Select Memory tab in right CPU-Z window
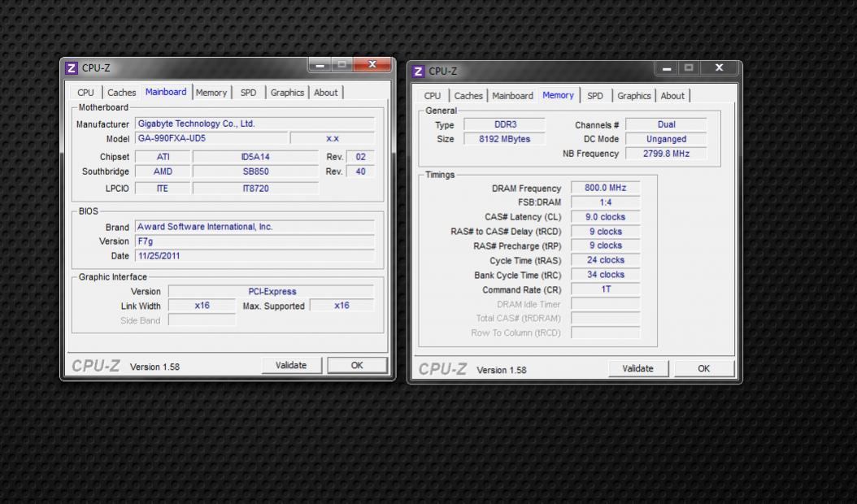The height and width of the screenshot is (504, 857). point(558,95)
